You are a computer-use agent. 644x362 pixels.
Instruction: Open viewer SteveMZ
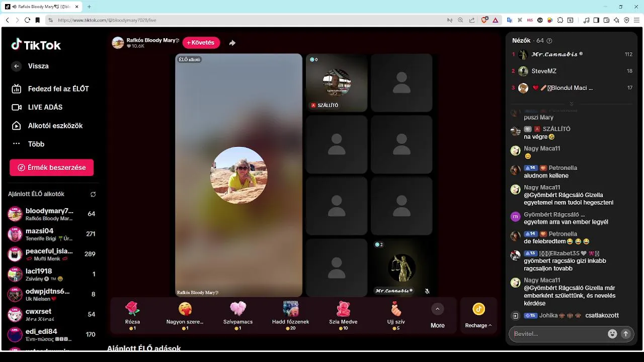click(x=572, y=71)
